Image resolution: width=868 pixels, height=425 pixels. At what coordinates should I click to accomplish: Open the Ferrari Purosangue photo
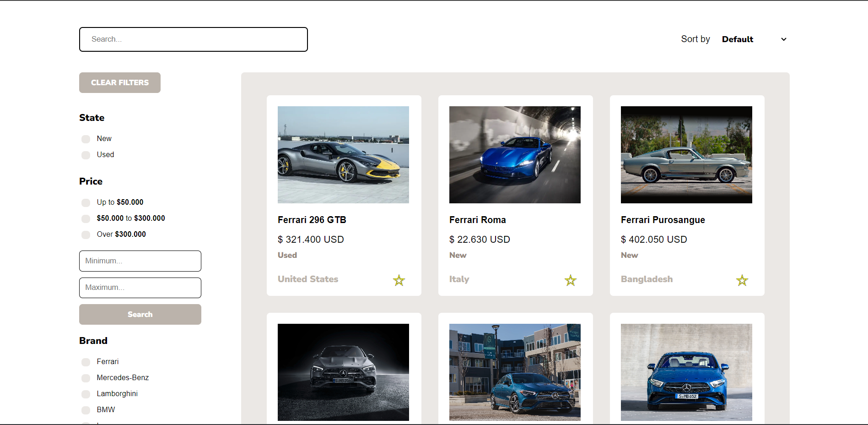(x=686, y=155)
